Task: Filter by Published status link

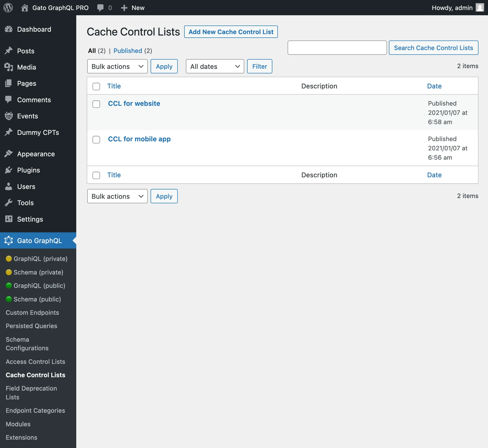Action: point(128,51)
